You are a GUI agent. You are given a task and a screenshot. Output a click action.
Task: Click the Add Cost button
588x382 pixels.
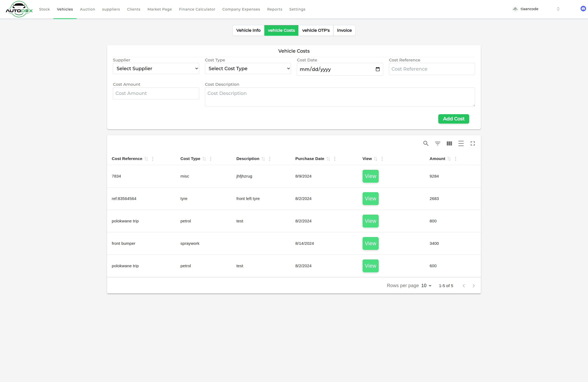(x=454, y=119)
